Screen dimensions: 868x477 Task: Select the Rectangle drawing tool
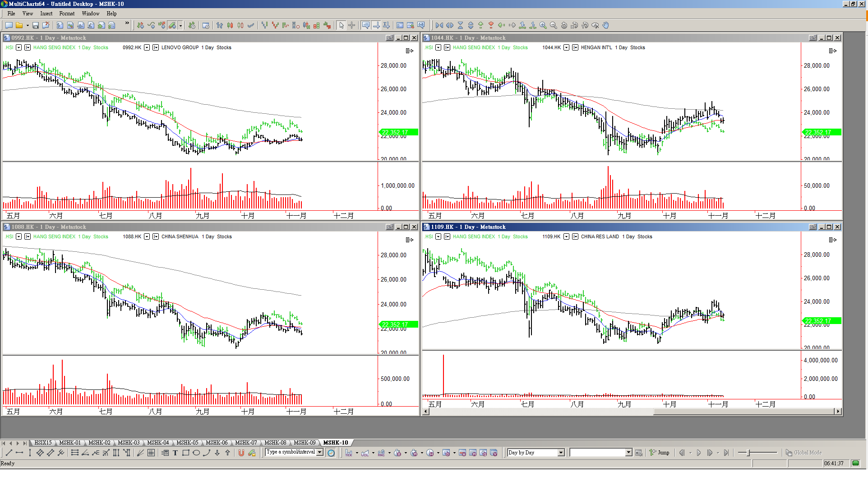tap(185, 453)
